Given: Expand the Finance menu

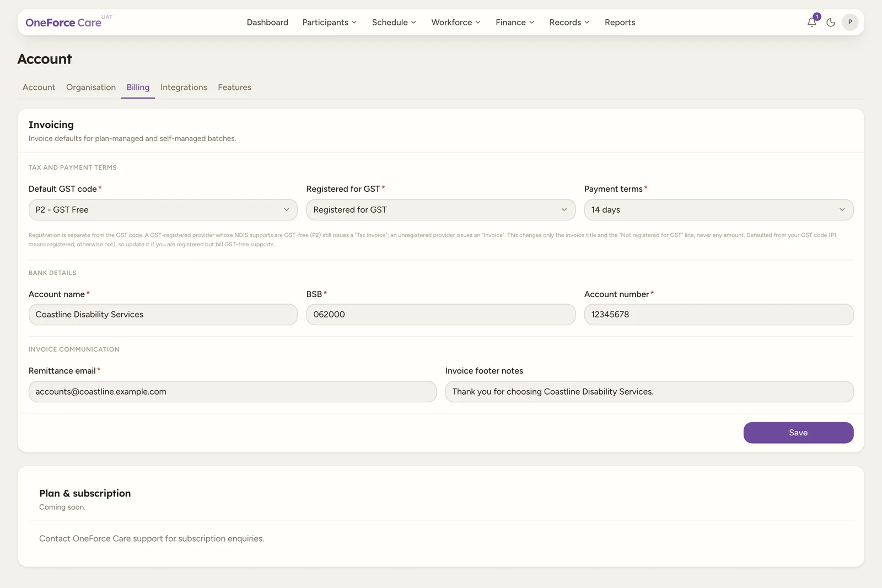Looking at the screenshot, I should point(515,23).
